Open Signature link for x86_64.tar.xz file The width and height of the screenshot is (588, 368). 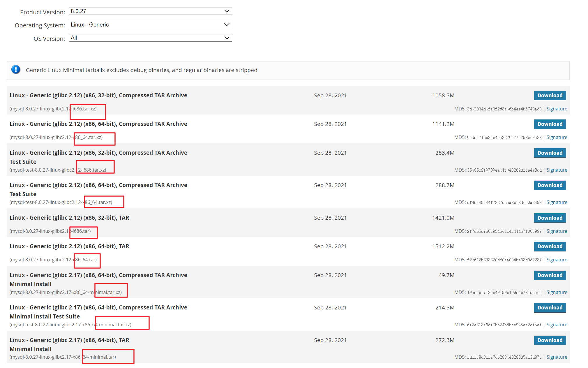coord(557,137)
